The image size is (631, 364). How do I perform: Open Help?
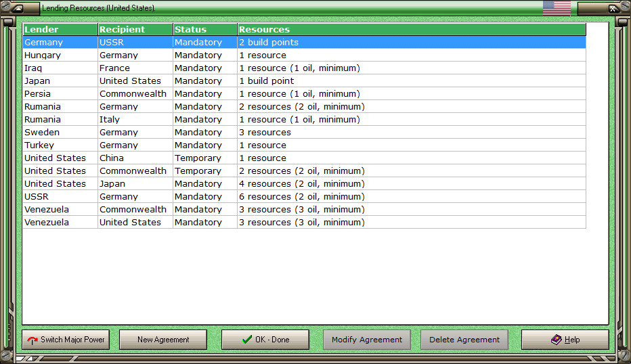[565, 340]
